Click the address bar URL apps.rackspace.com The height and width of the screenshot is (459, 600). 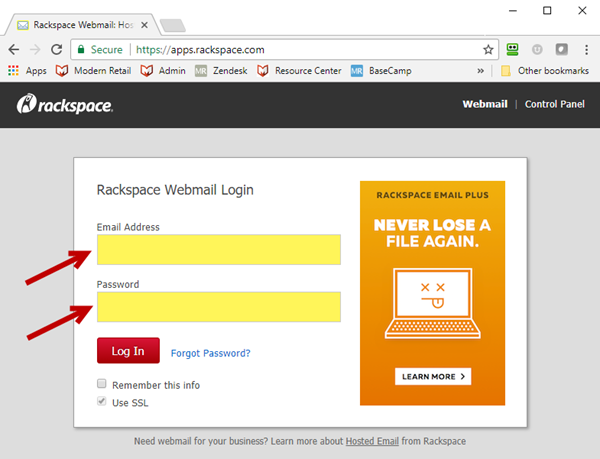(200, 50)
